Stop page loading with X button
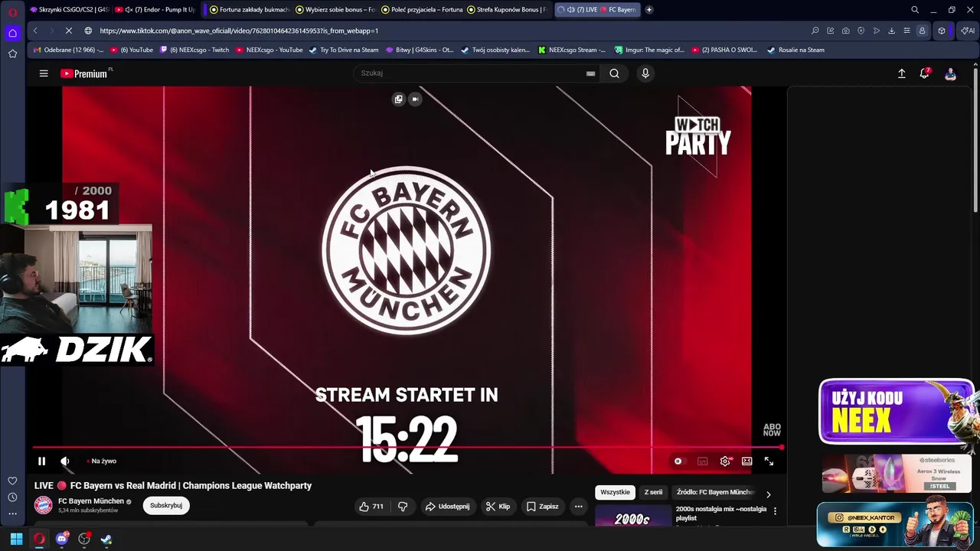980x551 pixels. click(68, 31)
